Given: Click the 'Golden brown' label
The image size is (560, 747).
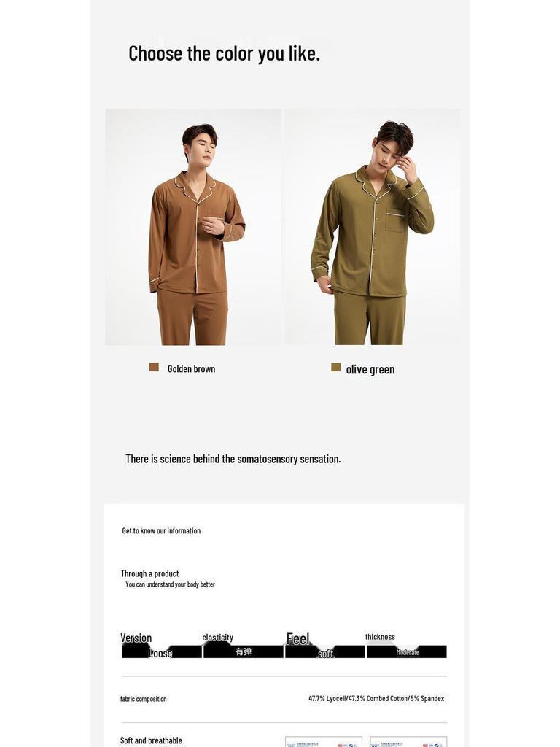Looking at the screenshot, I should pos(192,368).
